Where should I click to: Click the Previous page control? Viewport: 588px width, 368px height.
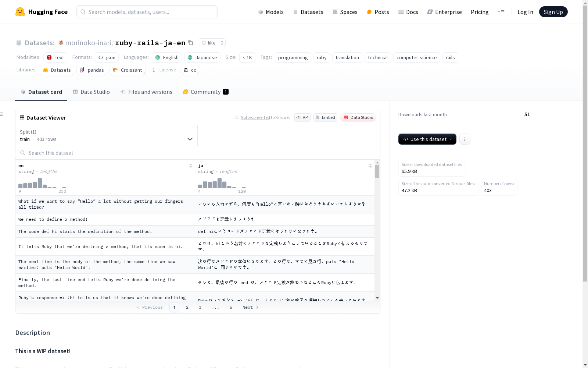[x=150, y=307]
